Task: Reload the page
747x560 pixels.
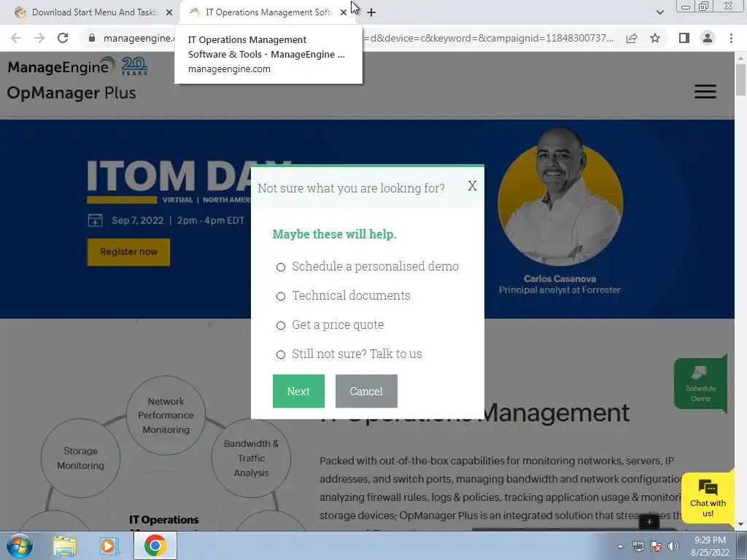Action: pos(63,38)
